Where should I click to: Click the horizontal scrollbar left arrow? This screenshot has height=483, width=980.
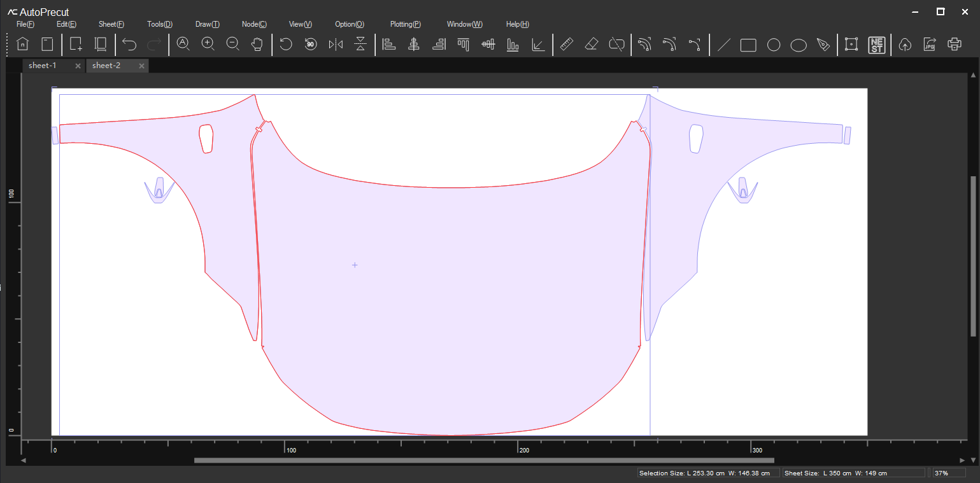pyautogui.click(x=24, y=460)
